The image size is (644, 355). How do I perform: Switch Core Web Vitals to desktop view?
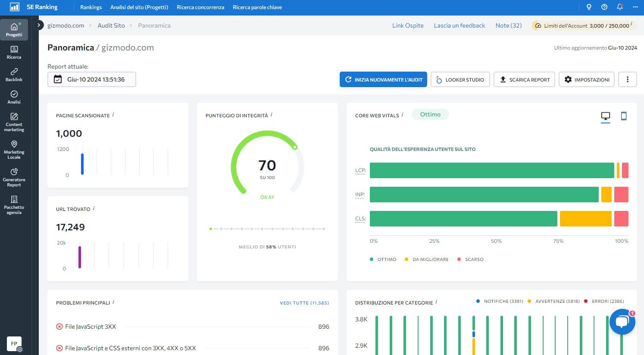(x=606, y=116)
